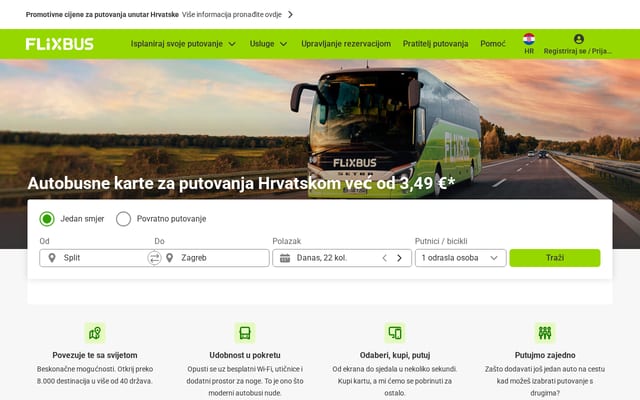This screenshot has height=400, width=640.
Task: Click the Putujmo zajedno heading
Action: pos(545,355)
